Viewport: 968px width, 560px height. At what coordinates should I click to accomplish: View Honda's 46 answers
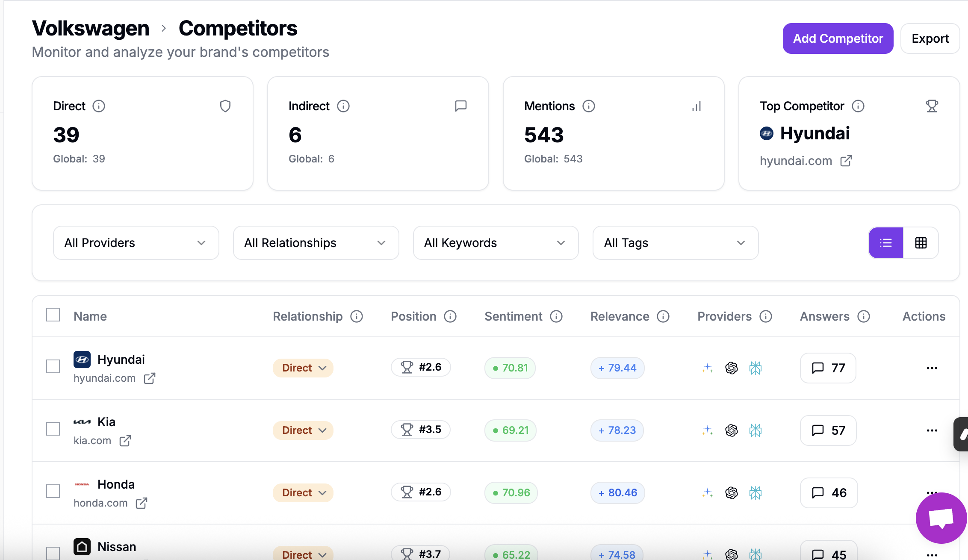point(829,493)
